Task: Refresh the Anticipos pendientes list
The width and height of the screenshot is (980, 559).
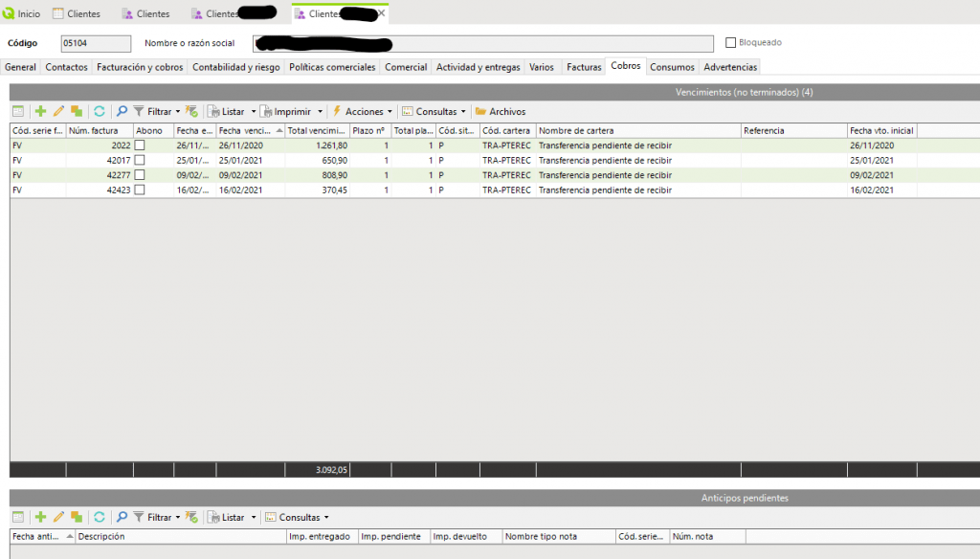Action: coord(100,517)
